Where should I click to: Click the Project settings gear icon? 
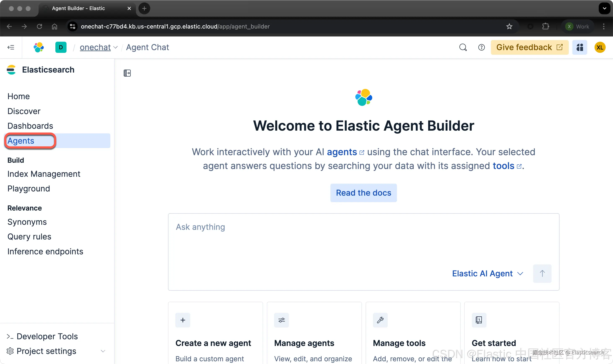coord(10,351)
